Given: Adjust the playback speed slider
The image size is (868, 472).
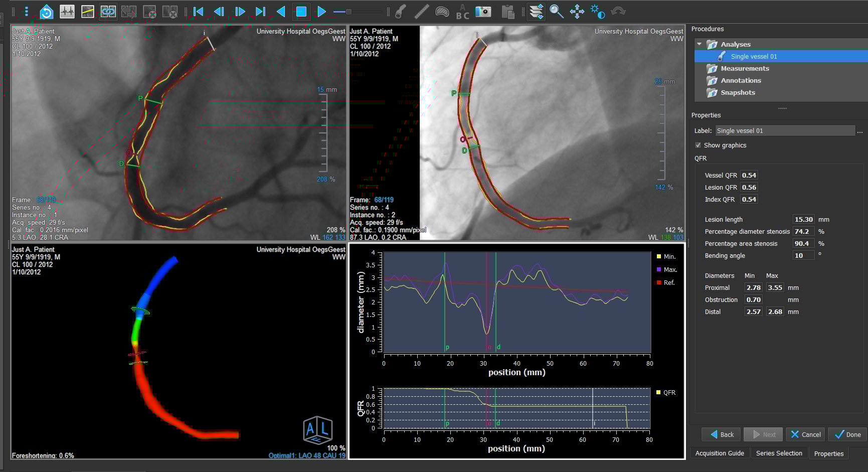Looking at the screenshot, I should (x=349, y=12).
